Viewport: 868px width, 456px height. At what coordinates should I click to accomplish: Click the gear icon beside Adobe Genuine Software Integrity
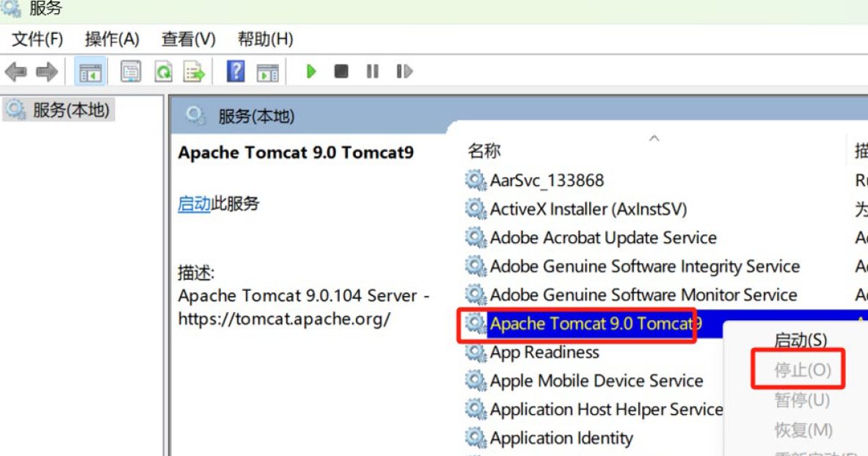pos(475,267)
